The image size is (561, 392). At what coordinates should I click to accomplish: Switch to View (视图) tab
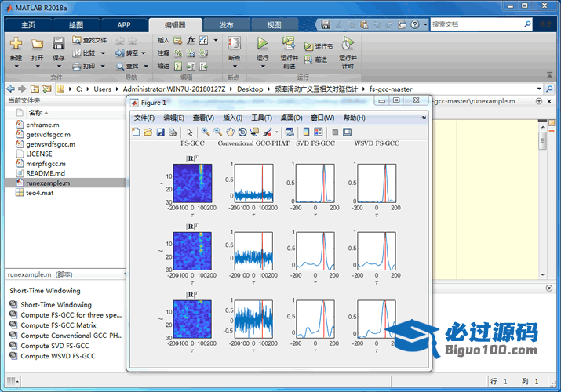click(x=274, y=25)
